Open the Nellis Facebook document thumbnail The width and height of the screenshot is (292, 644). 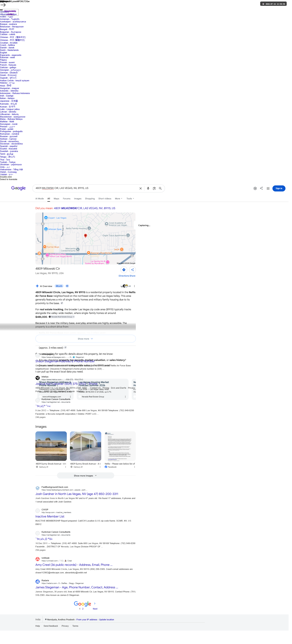(121, 451)
